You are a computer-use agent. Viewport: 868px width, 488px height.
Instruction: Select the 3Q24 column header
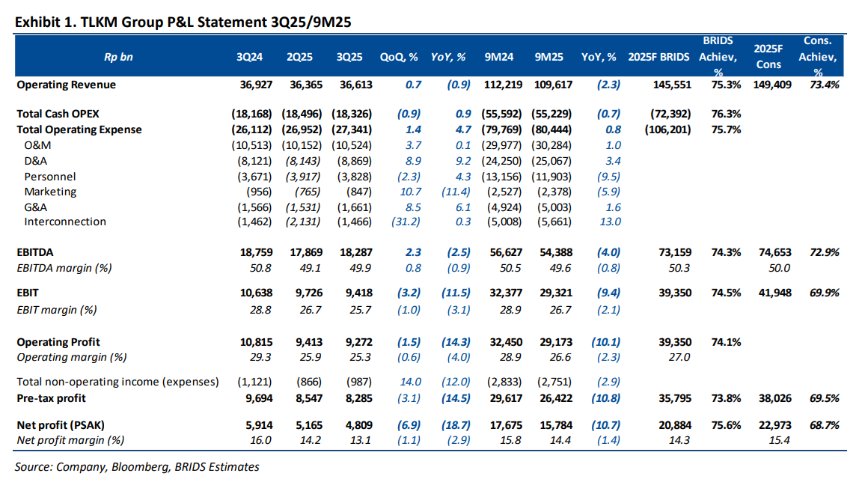click(x=248, y=57)
